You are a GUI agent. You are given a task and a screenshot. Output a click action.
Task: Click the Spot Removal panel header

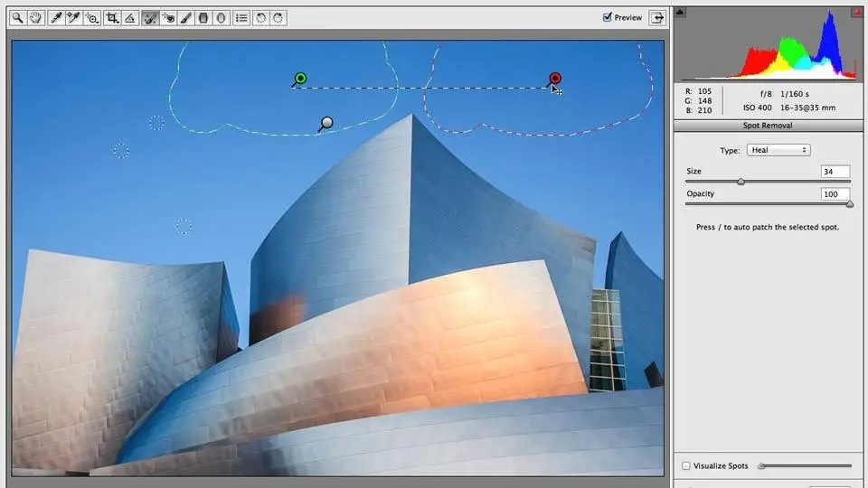(768, 126)
